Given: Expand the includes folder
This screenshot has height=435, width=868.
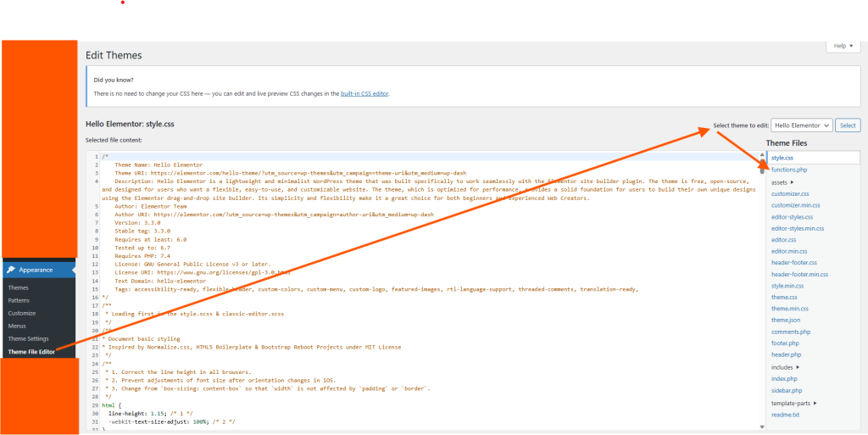Looking at the screenshot, I should (x=785, y=367).
